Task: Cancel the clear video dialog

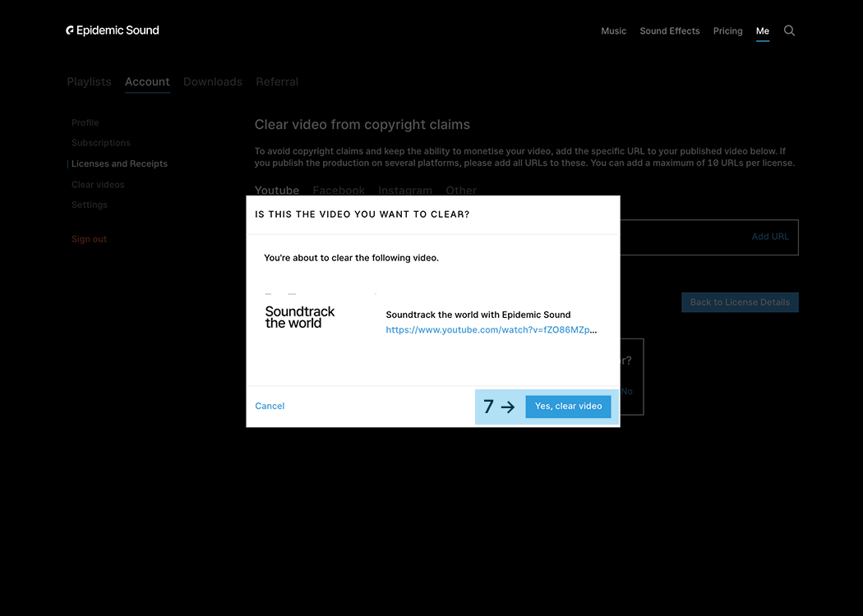Action: pos(270,407)
